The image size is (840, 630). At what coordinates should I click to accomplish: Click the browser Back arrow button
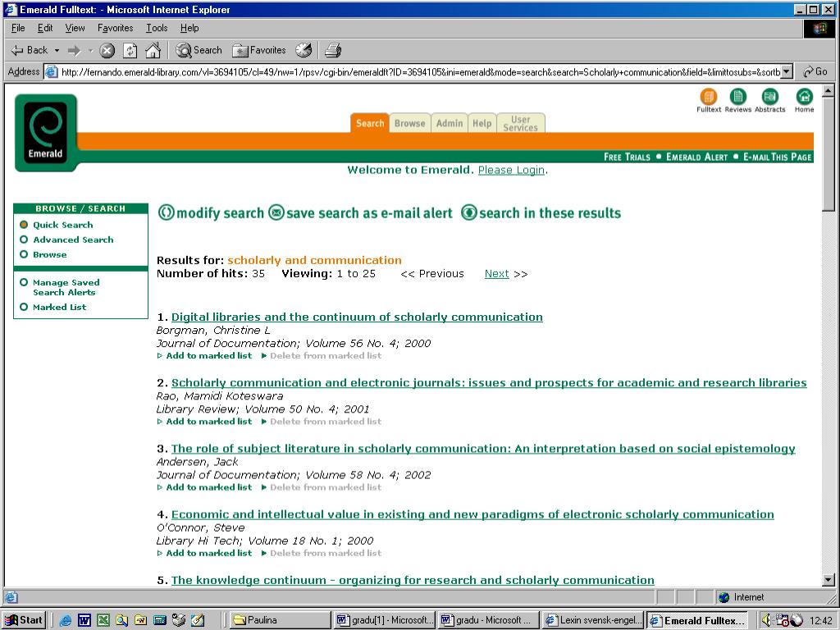[x=30, y=50]
